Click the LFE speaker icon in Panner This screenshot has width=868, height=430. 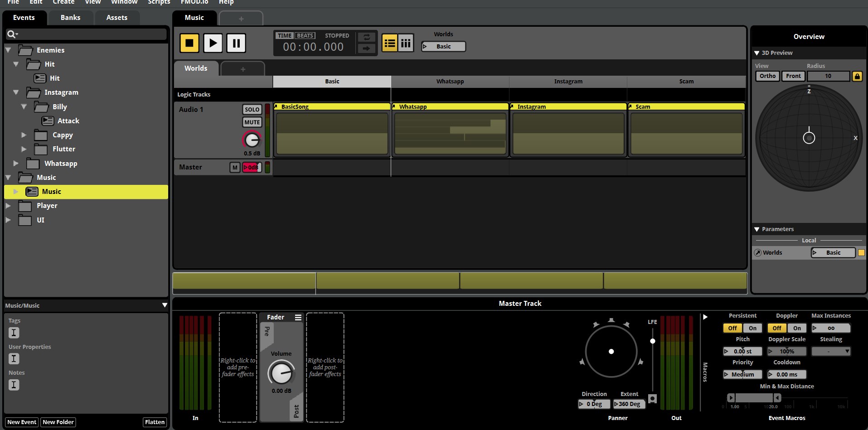coord(652,399)
